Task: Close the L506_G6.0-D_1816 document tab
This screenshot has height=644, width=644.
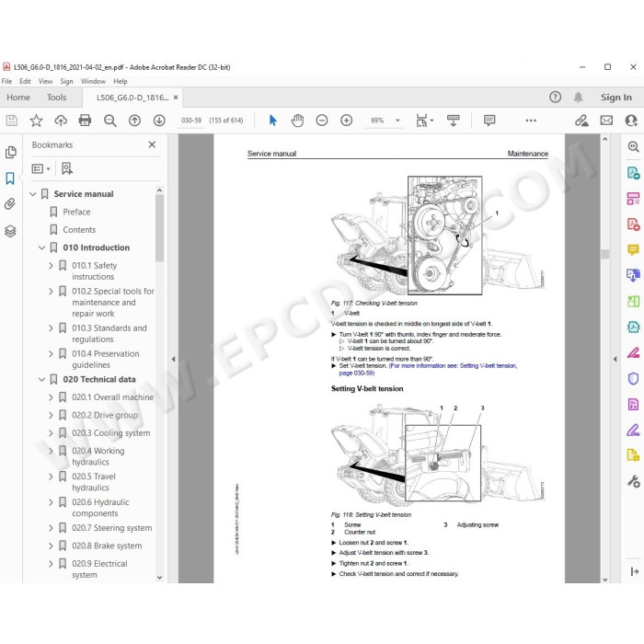Action: coord(176,98)
